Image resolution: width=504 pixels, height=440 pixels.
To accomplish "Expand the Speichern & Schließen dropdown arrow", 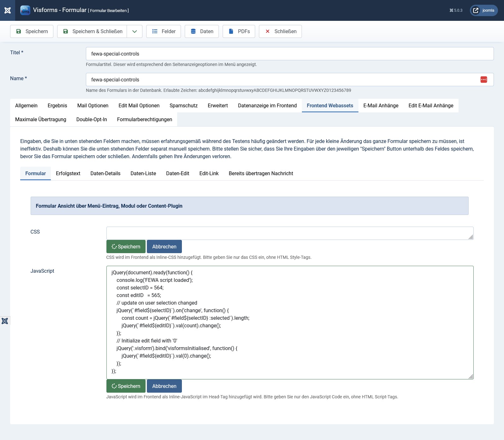I will point(135,31).
